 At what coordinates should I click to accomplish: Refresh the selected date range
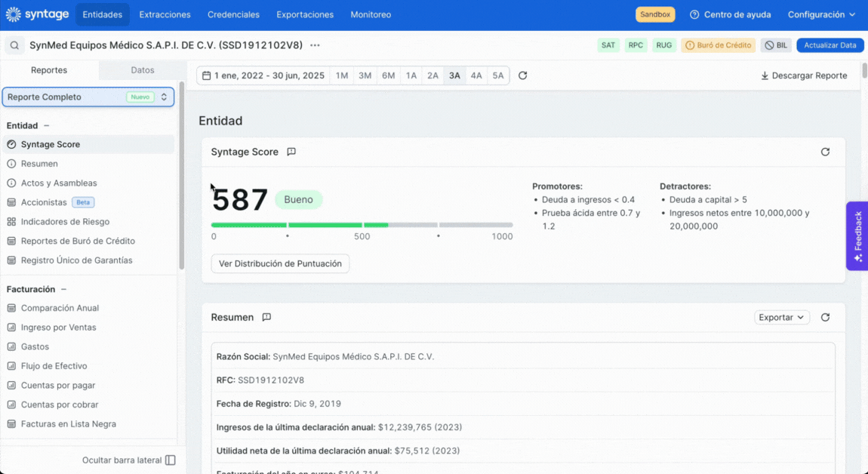tap(522, 75)
